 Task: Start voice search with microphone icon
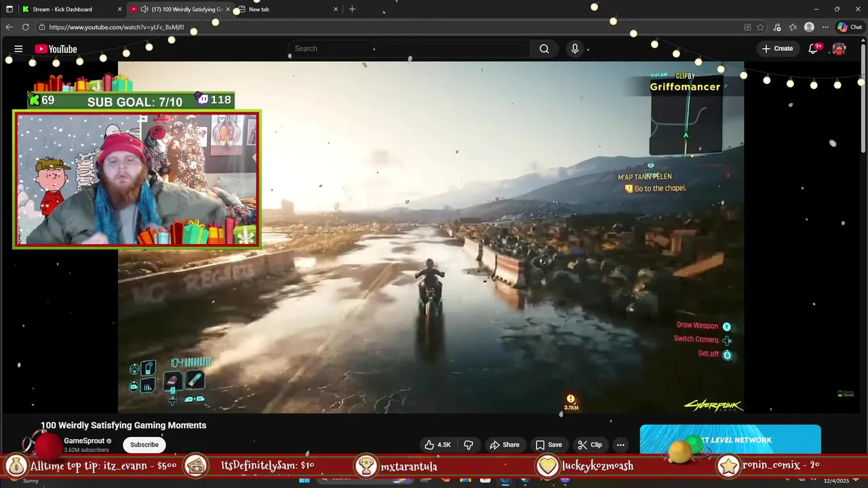pos(575,49)
